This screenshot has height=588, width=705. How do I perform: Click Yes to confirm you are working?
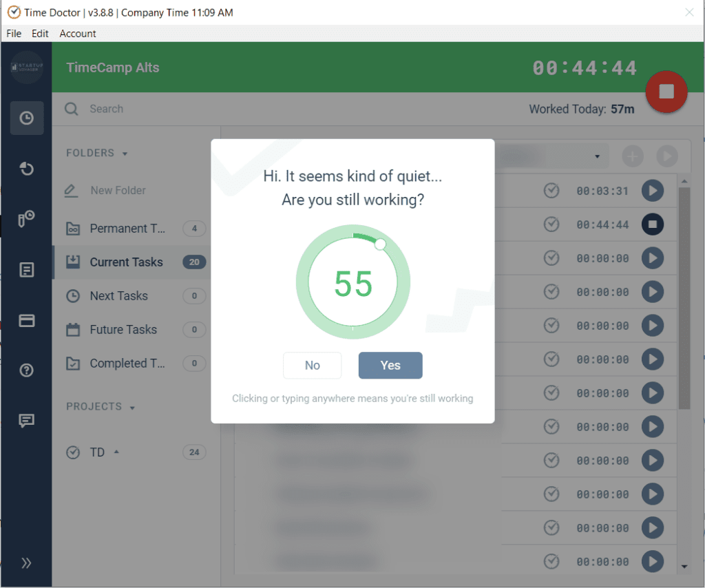(x=390, y=366)
